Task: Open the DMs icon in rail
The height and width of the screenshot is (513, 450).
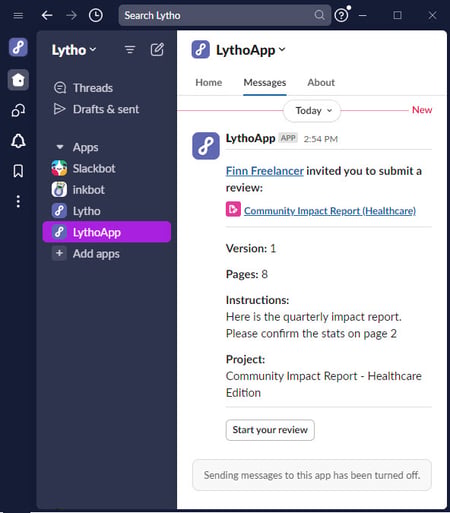Action: point(18,110)
